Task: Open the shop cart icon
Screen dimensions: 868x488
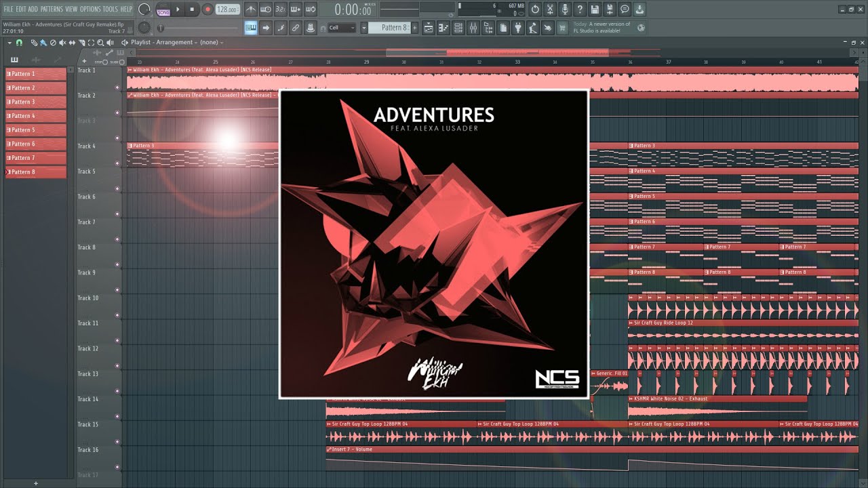Action: tap(562, 27)
